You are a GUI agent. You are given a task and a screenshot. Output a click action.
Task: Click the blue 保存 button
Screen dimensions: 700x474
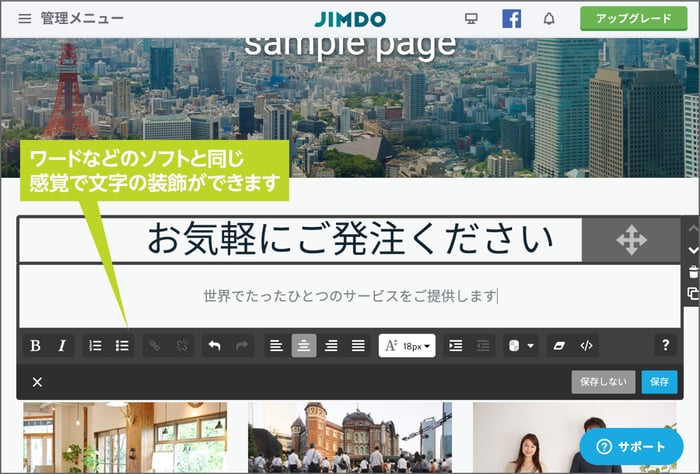tap(659, 382)
